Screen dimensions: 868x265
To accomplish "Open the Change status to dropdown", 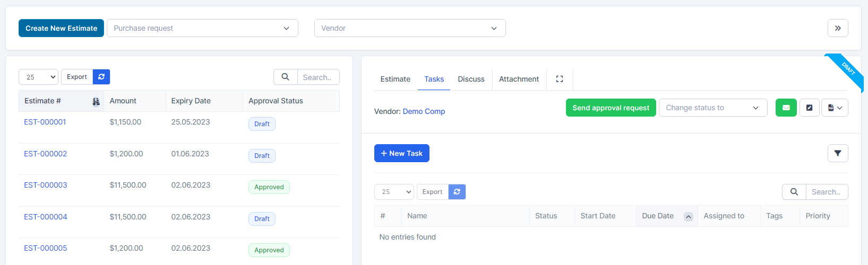I will point(712,108).
